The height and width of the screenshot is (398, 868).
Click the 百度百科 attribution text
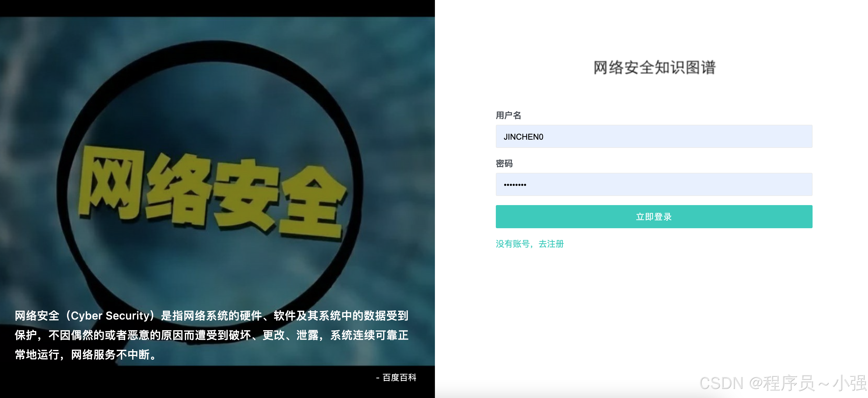399,377
